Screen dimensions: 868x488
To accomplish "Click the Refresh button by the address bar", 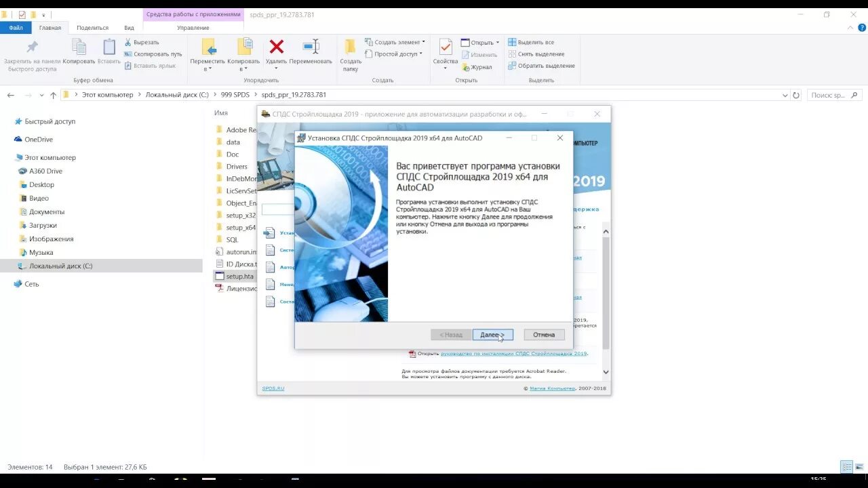I will click(x=796, y=96).
